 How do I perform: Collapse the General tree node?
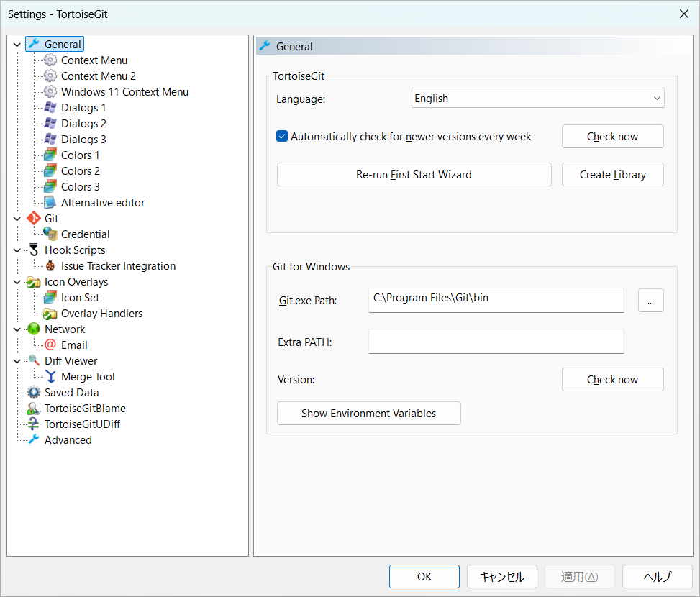click(17, 45)
